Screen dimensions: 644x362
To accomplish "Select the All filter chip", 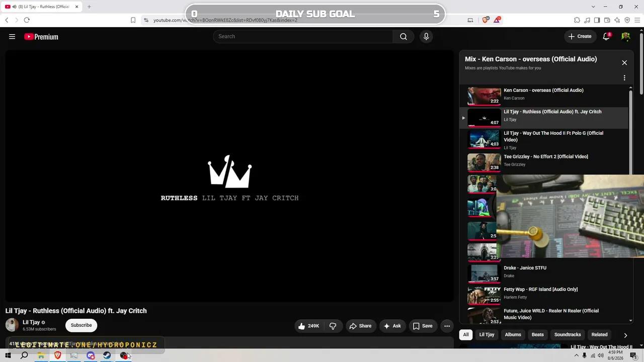I will (x=466, y=335).
